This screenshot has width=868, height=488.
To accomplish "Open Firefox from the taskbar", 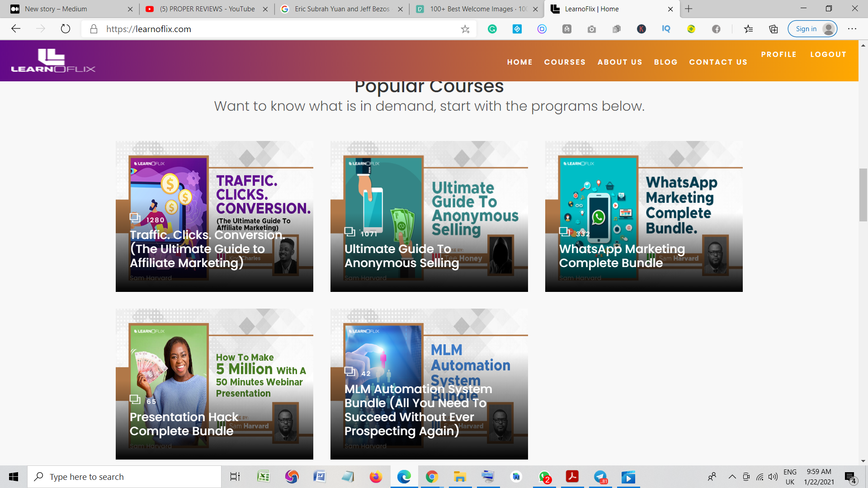I will point(376,477).
